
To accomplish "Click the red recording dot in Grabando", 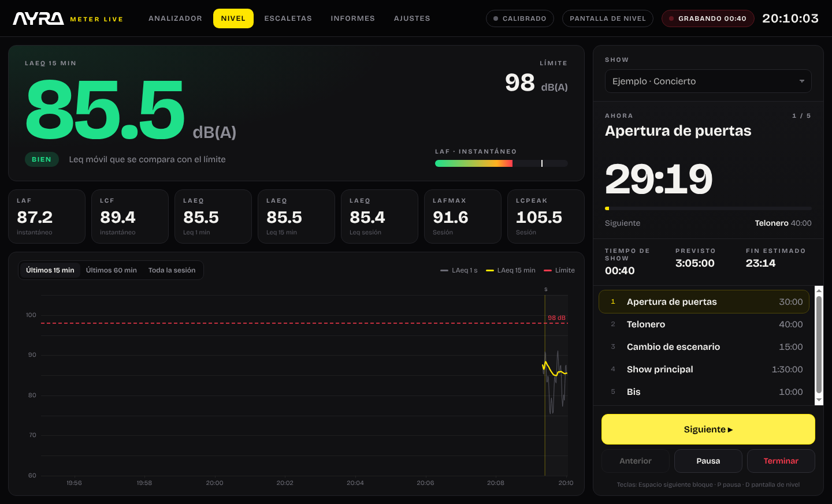I will point(671,18).
